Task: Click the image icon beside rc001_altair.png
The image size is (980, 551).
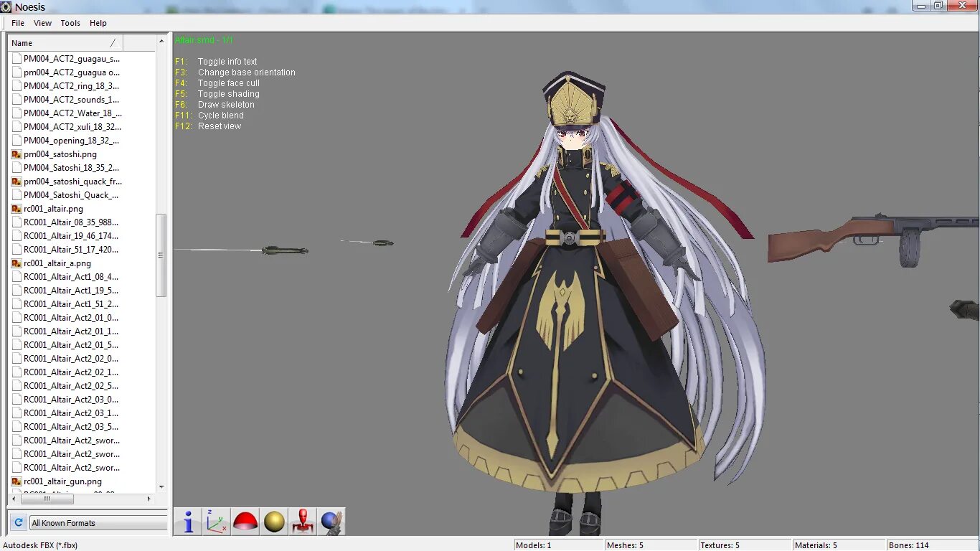Action: click(17, 209)
